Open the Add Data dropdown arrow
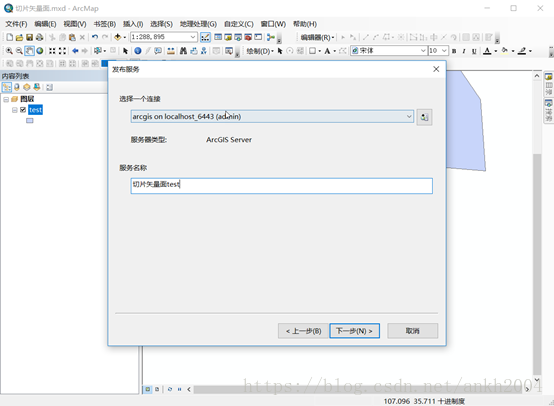The height and width of the screenshot is (406, 554). click(x=125, y=37)
